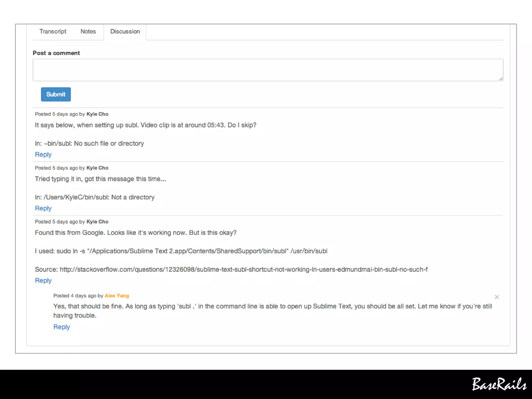This screenshot has width=532, height=399.
Task: Click Kyle Cho on the 'Found this from Google' comment
Action: 97,222
